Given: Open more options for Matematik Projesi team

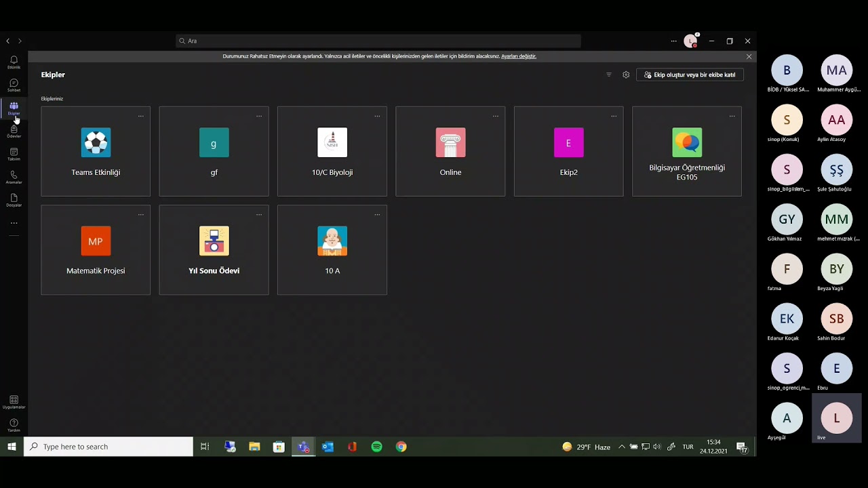Looking at the screenshot, I should point(141,214).
